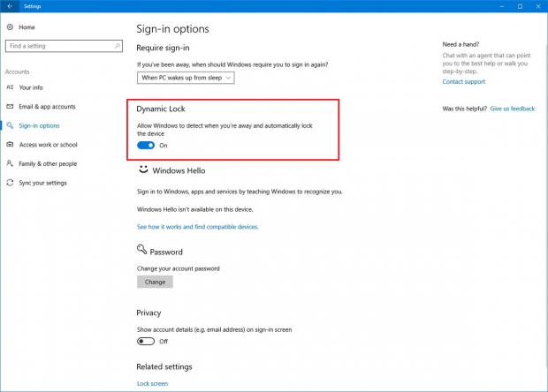Open the Contact support link

(463, 82)
